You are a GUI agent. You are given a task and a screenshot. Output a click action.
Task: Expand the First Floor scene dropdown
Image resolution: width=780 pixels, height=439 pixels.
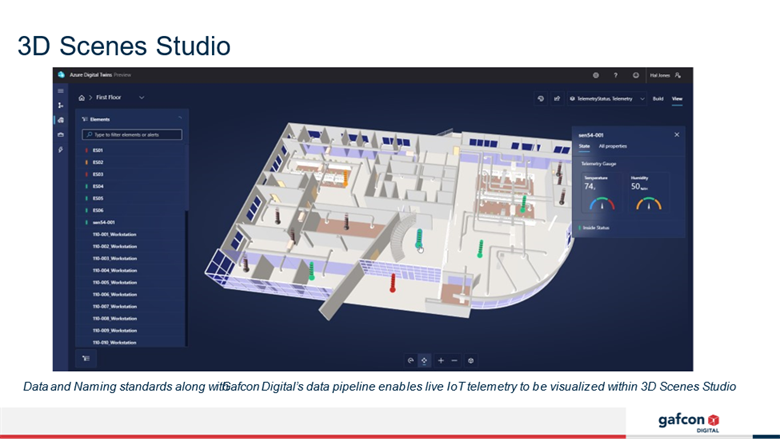coord(141,97)
